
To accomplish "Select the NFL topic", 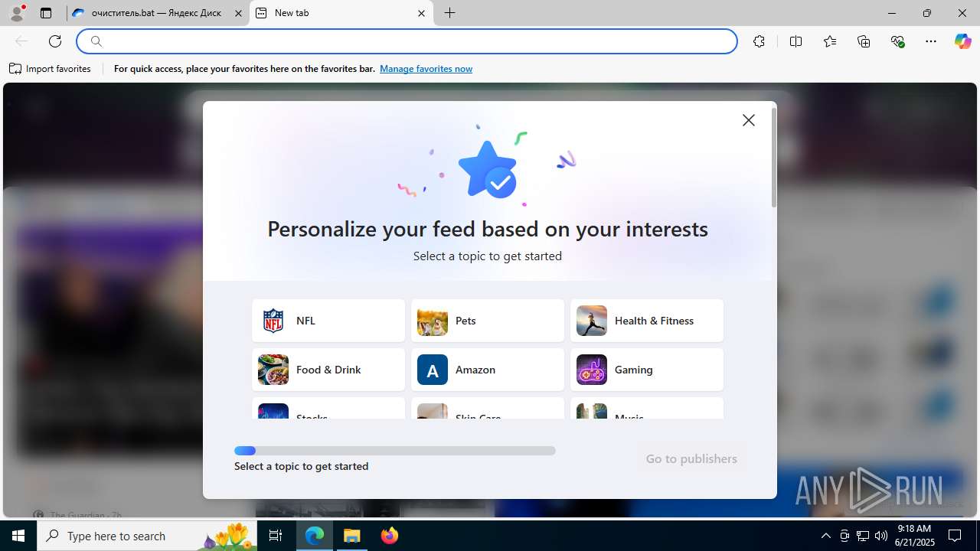I will pyautogui.click(x=328, y=321).
